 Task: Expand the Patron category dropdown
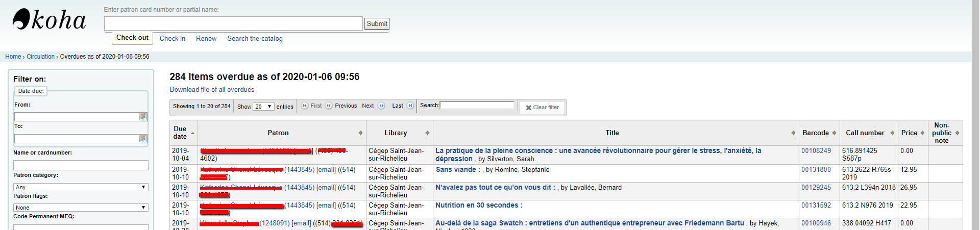[x=81, y=187]
